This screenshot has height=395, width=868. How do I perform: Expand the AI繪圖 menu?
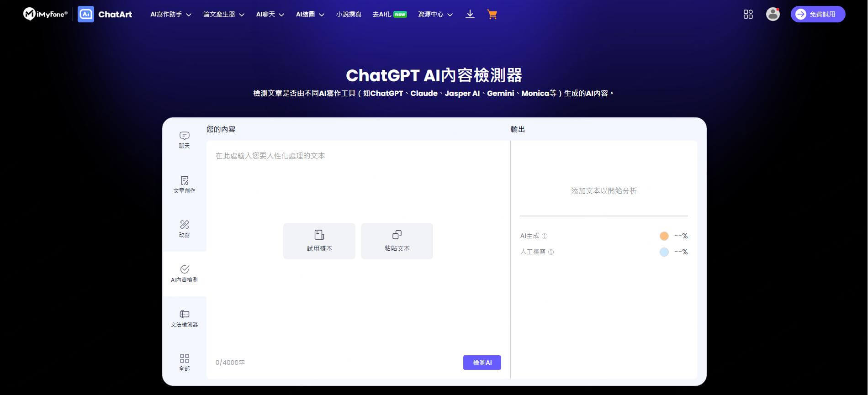point(310,14)
